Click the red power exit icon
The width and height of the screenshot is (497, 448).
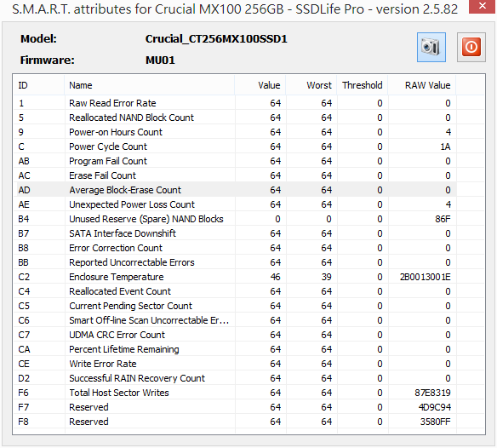click(471, 48)
